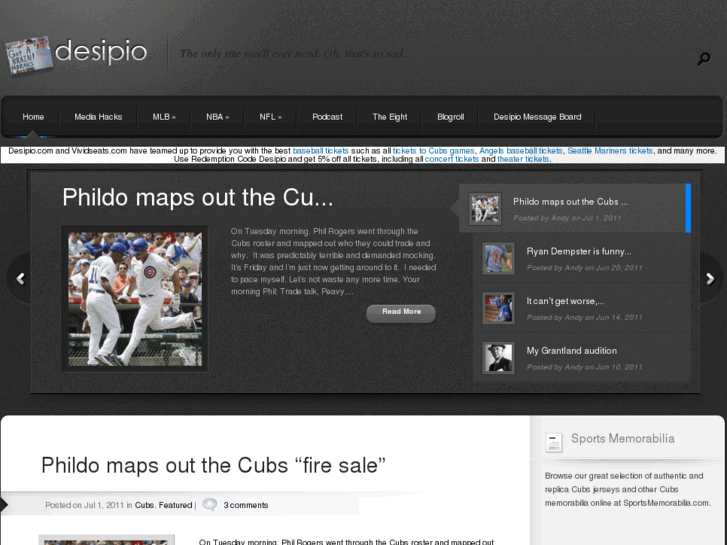Click "Posted on Jul 1, 2011" post date
The width and height of the screenshot is (727, 545).
(85, 505)
